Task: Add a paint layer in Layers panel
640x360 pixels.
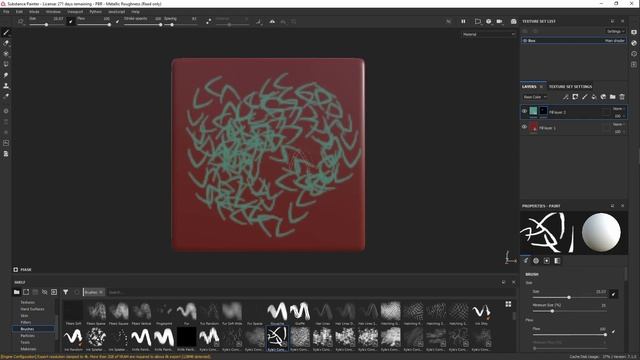Action: (x=584, y=97)
